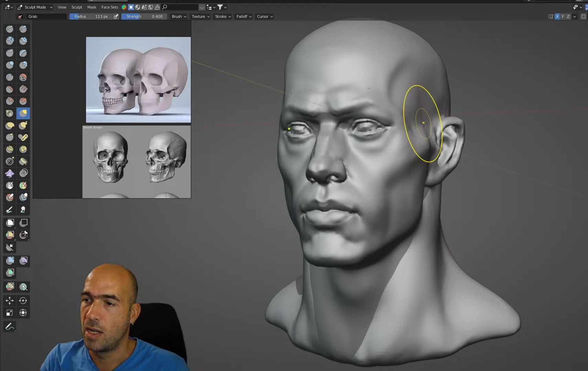This screenshot has height=371, width=588.
Task: Toggle X axis symmetry
Action: (x=557, y=16)
